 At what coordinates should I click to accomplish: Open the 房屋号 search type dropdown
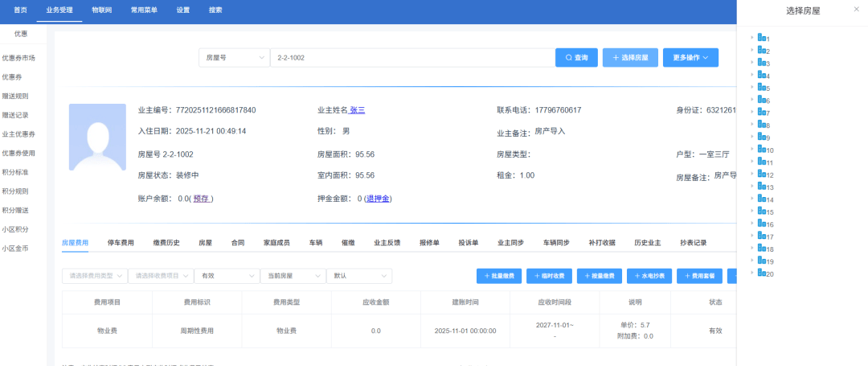pyautogui.click(x=234, y=58)
